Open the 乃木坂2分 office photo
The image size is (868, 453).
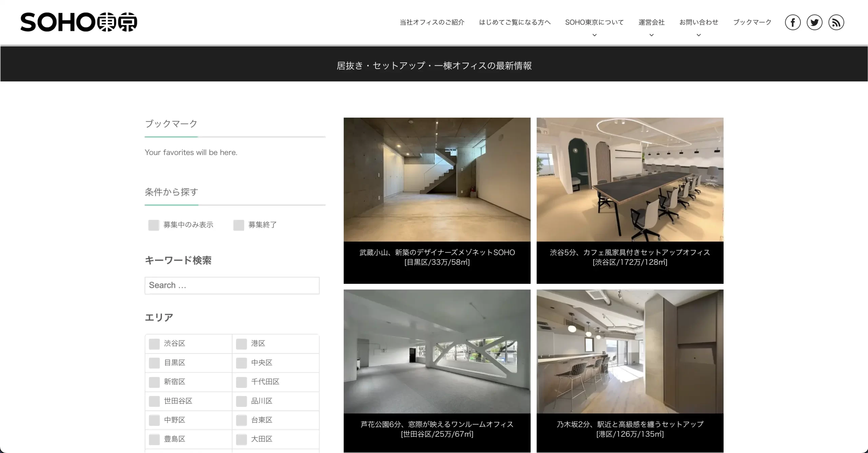630,351
